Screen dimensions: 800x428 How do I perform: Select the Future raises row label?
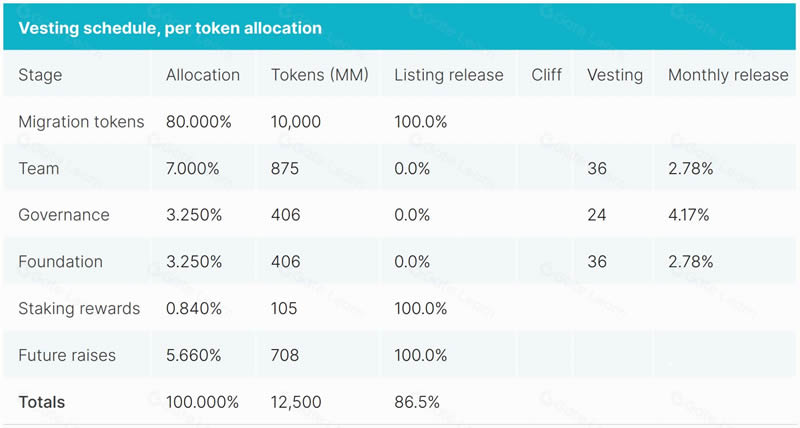pos(67,355)
